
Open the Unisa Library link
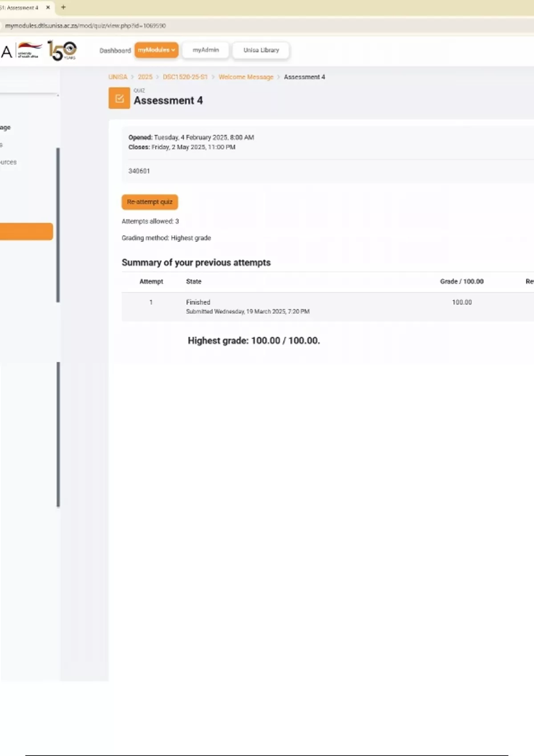[x=261, y=50]
